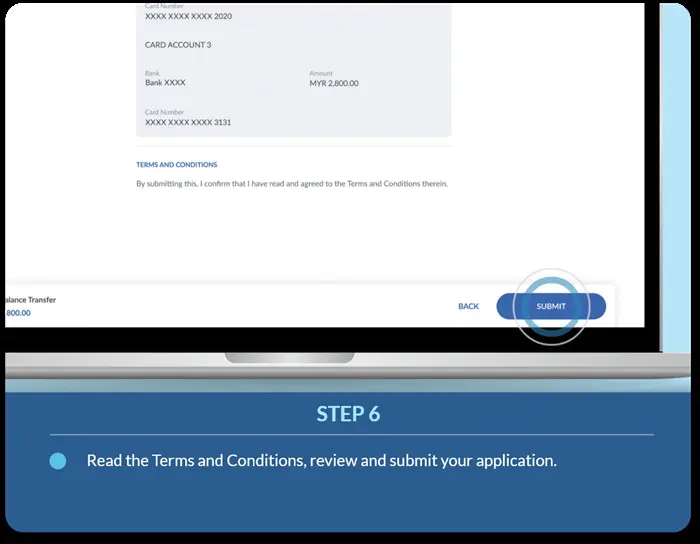Click the 'Read the Terms and Conditions' instruction
This screenshot has width=700, height=544.
click(321, 461)
